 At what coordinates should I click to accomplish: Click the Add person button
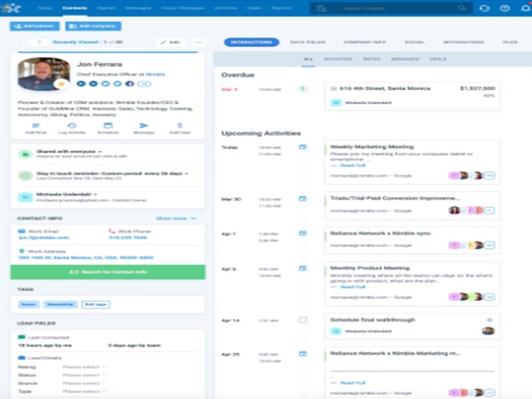pos(35,26)
